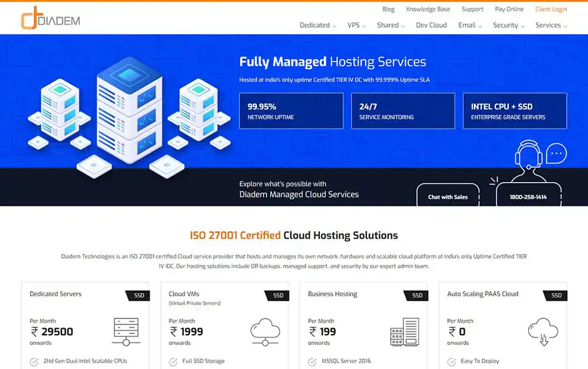Click the ₹ 0 price
The image size is (588, 369).
pyautogui.click(x=457, y=332)
